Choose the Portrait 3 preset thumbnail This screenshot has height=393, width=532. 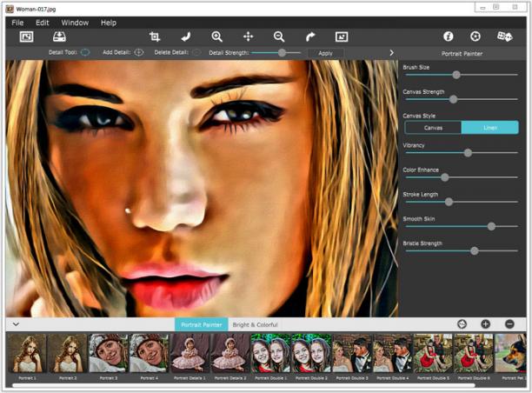point(109,353)
